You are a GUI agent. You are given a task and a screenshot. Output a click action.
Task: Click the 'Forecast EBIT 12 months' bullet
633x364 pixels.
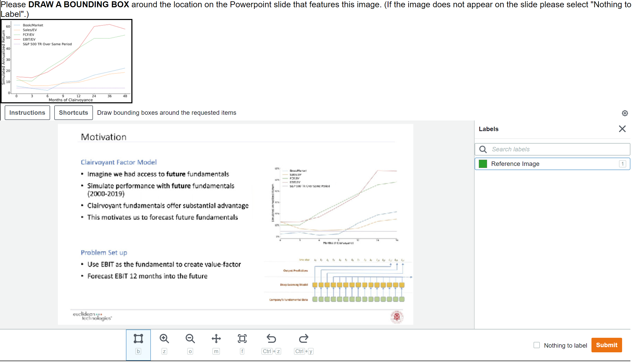click(147, 276)
